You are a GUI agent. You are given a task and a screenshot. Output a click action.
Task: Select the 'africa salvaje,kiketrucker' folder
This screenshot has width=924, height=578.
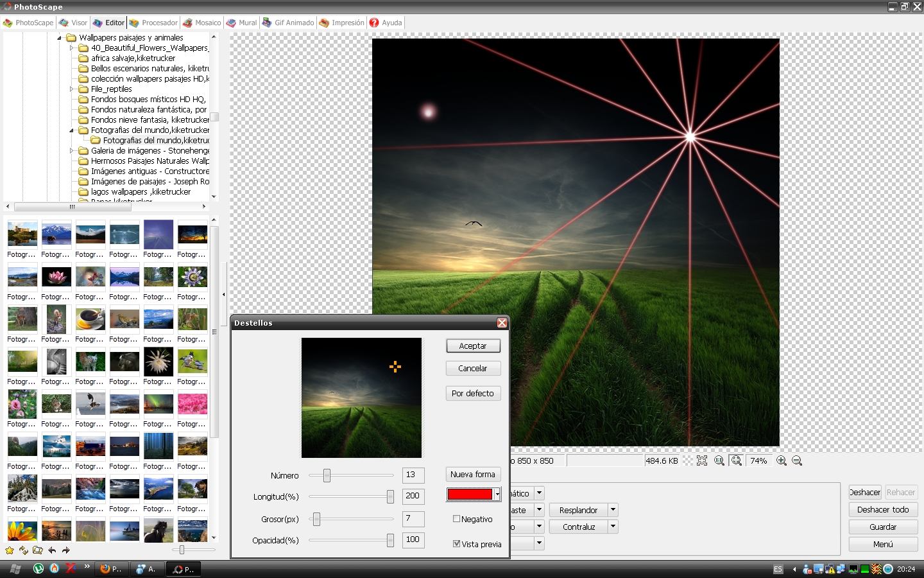(133, 58)
